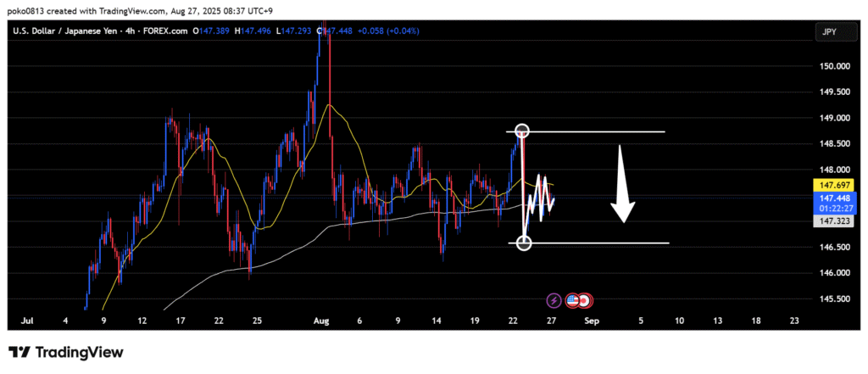Click the JPY currency button
Image resolution: width=868 pixels, height=374 pixels.
pos(828,31)
